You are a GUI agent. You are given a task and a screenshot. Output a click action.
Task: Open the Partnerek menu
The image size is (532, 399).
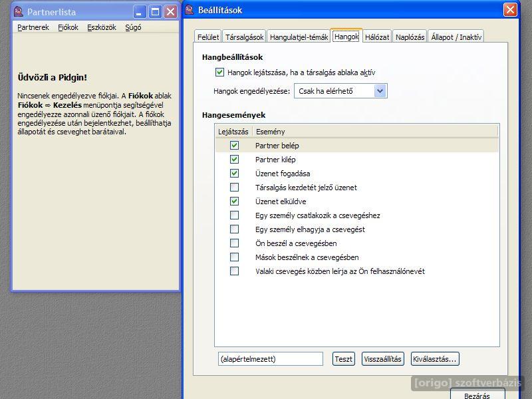[x=33, y=27]
